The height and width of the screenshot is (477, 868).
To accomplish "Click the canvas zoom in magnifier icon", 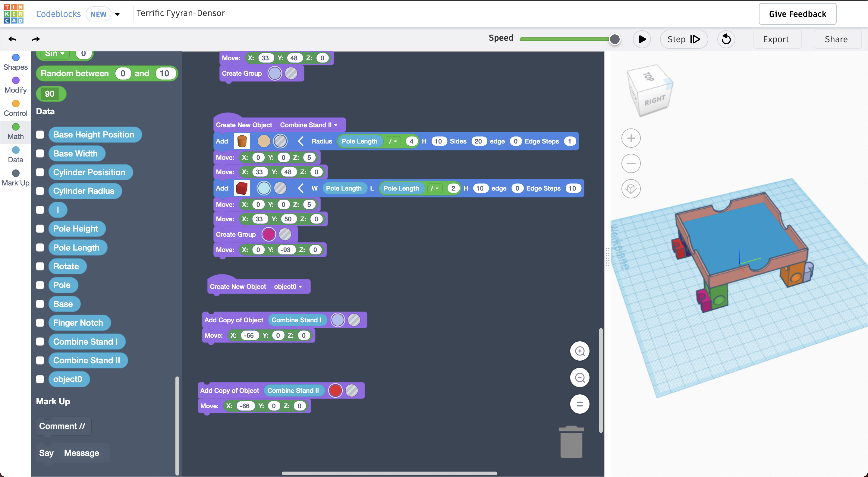I will tap(581, 351).
